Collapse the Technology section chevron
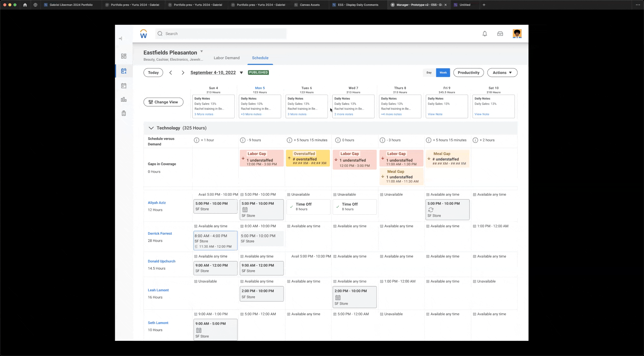Screen dimensions: 644x356 click(151, 128)
